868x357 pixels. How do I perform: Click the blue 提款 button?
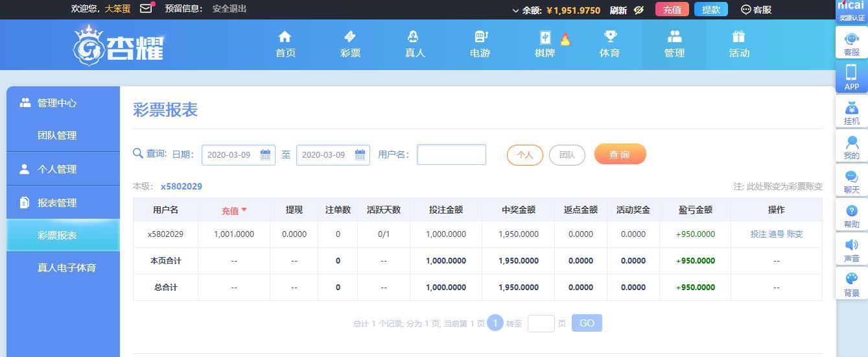[x=711, y=10]
